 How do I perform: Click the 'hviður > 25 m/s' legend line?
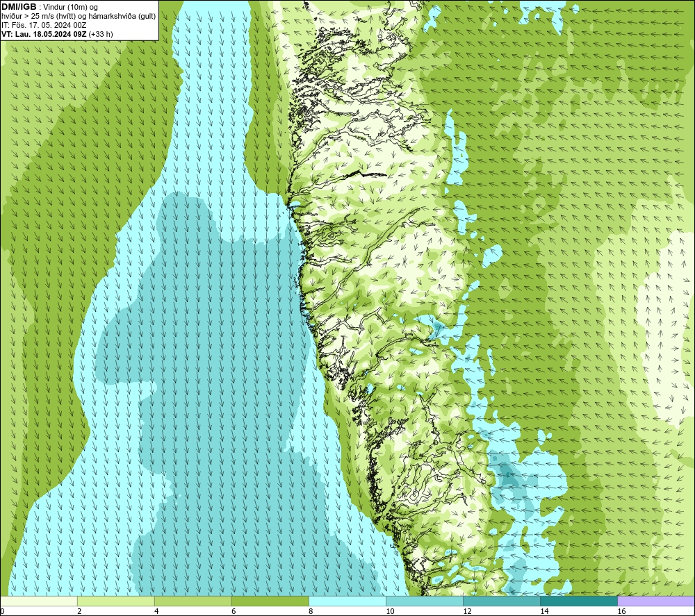(79, 17)
